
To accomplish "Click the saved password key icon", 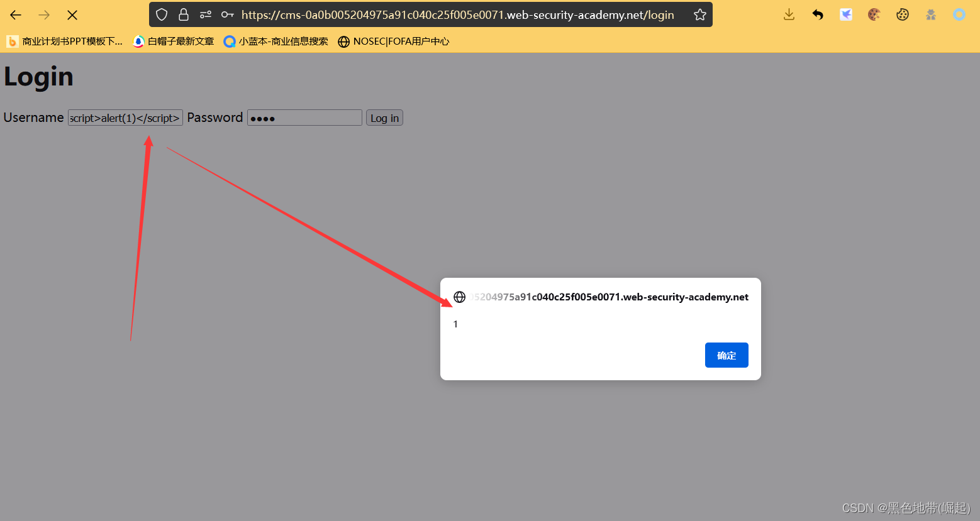I will click(228, 14).
